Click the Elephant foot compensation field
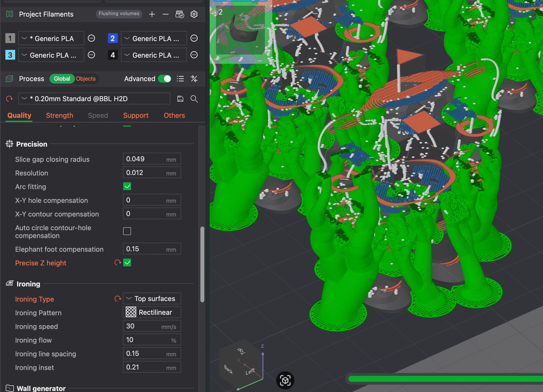This screenshot has width=543, height=392. (x=152, y=249)
